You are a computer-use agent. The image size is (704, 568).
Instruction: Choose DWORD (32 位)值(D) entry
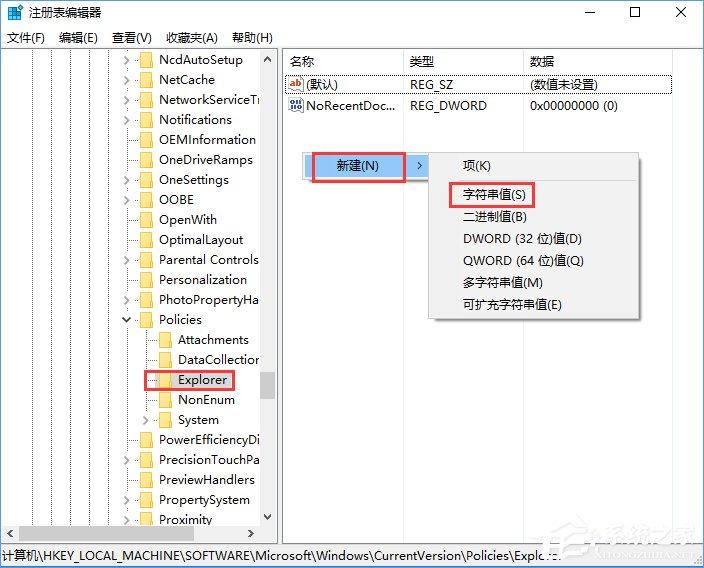point(522,238)
